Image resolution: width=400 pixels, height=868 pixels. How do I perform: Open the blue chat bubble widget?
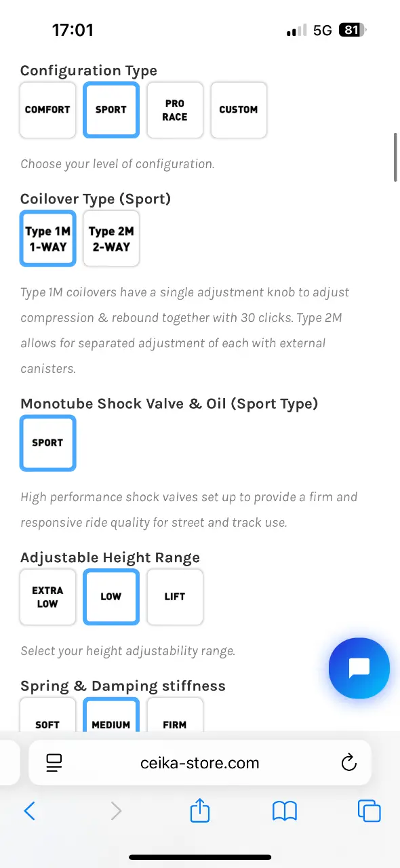[359, 668]
